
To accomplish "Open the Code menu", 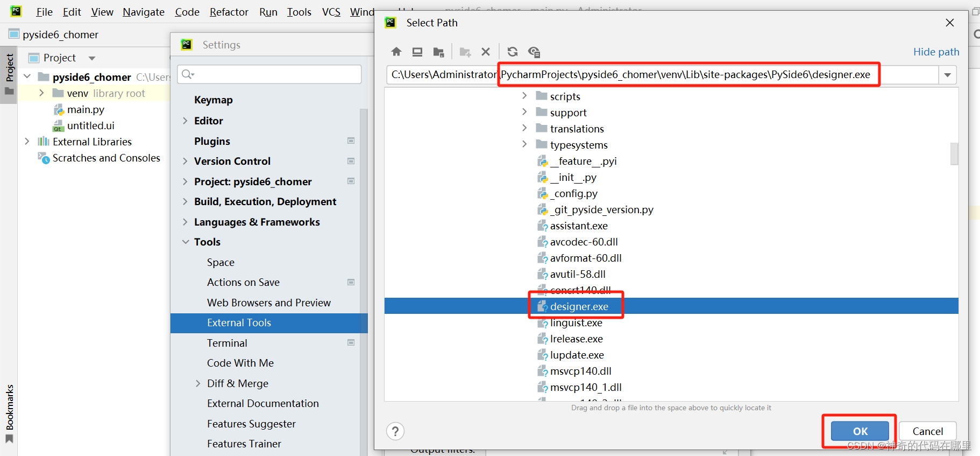I will pyautogui.click(x=187, y=12).
